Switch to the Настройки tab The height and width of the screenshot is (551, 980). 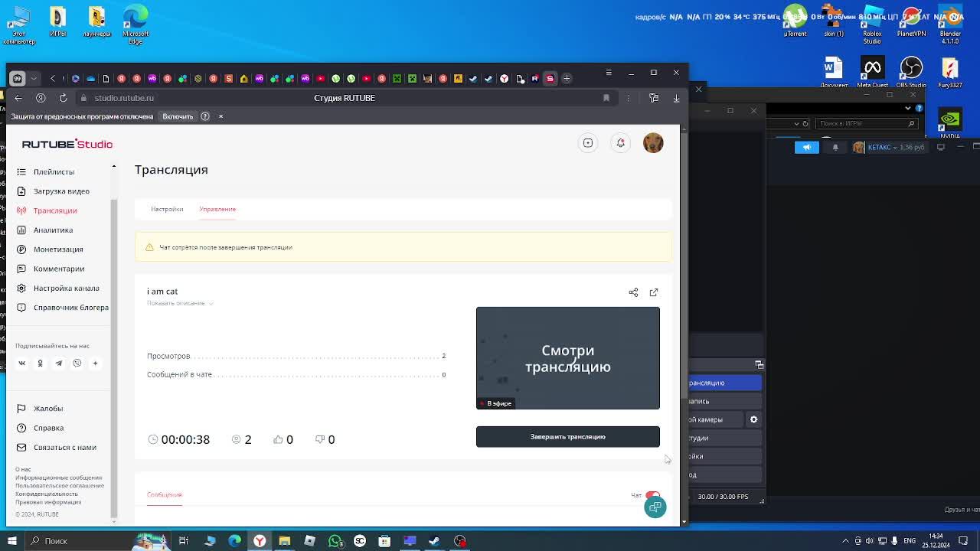167,209
